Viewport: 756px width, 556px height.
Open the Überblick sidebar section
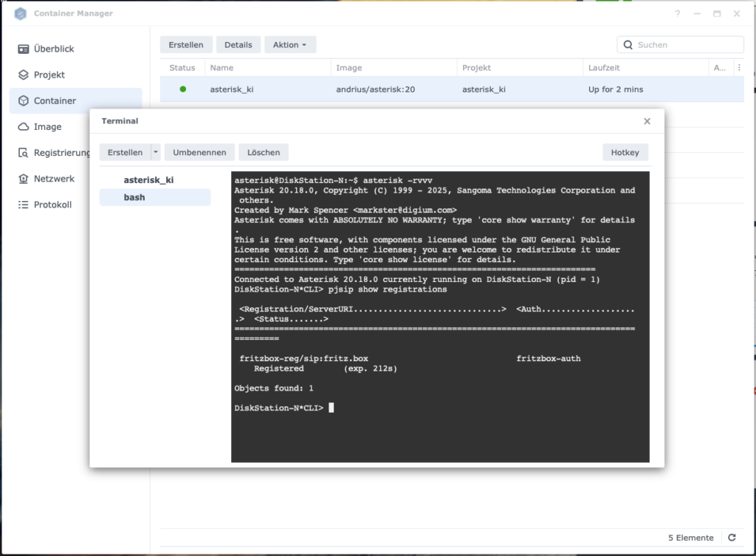pyautogui.click(x=53, y=49)
